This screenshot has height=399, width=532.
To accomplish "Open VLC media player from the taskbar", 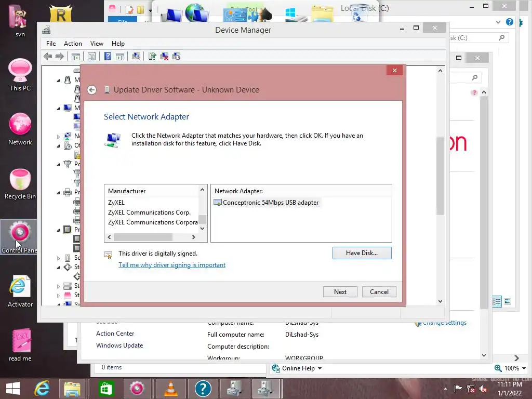I will 170,389.
